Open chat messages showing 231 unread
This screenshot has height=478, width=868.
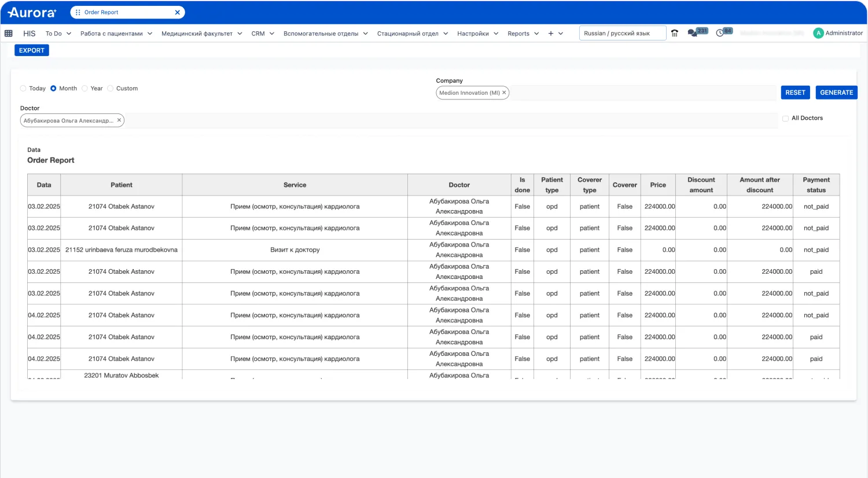[x=693, y=33]
